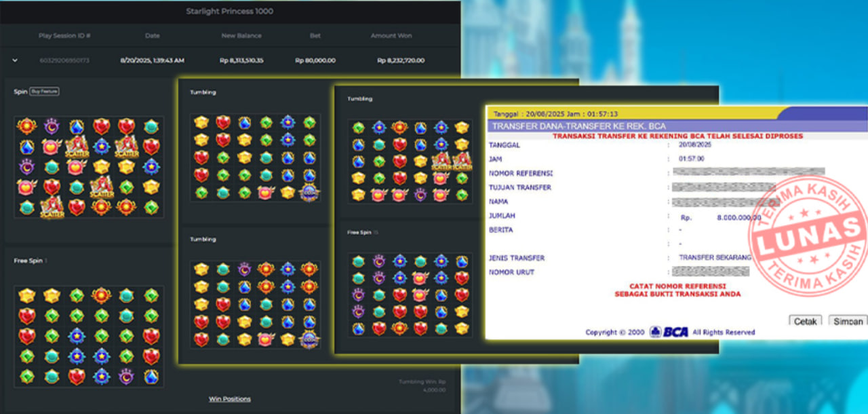
Task: Click the Cetak button on BCA receipt
Action: coord(805,321)
